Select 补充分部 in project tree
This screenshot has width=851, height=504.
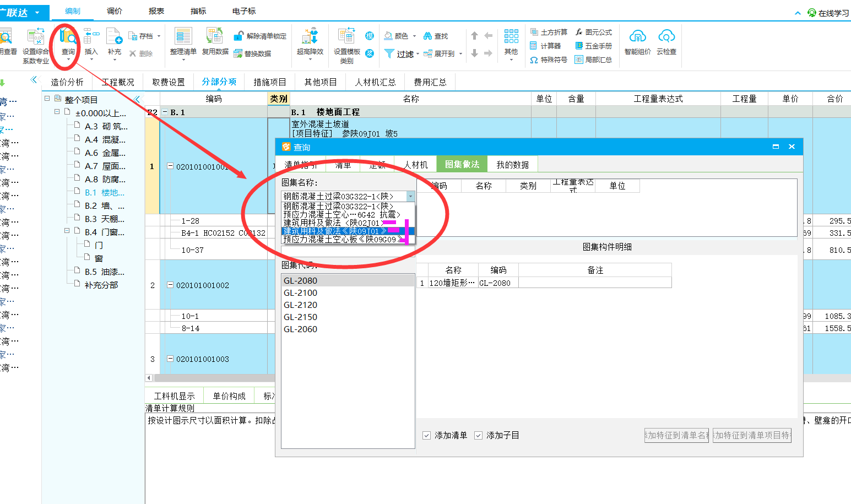pyautogui.click(x=101, y=285)
